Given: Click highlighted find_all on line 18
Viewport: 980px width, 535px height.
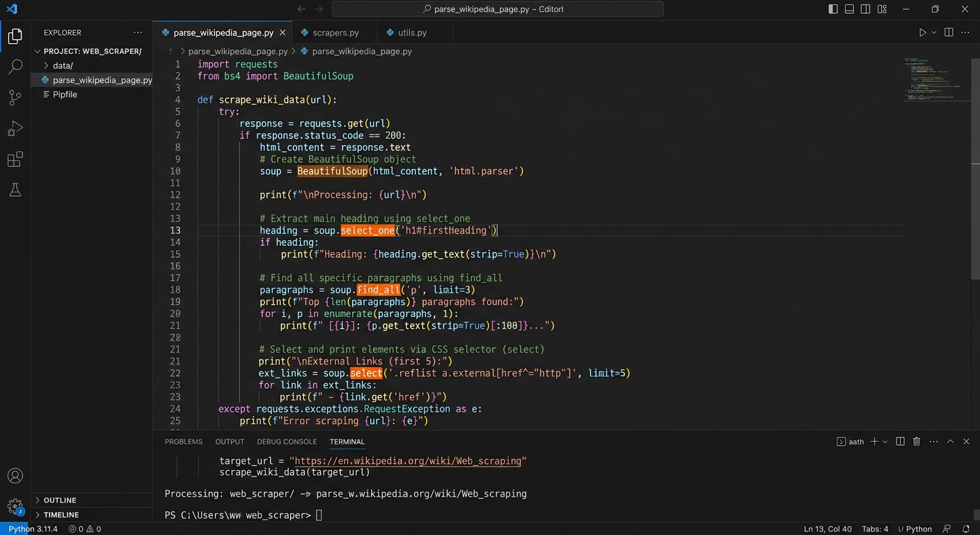Looking at the screenshot, I should click(379, 290).
